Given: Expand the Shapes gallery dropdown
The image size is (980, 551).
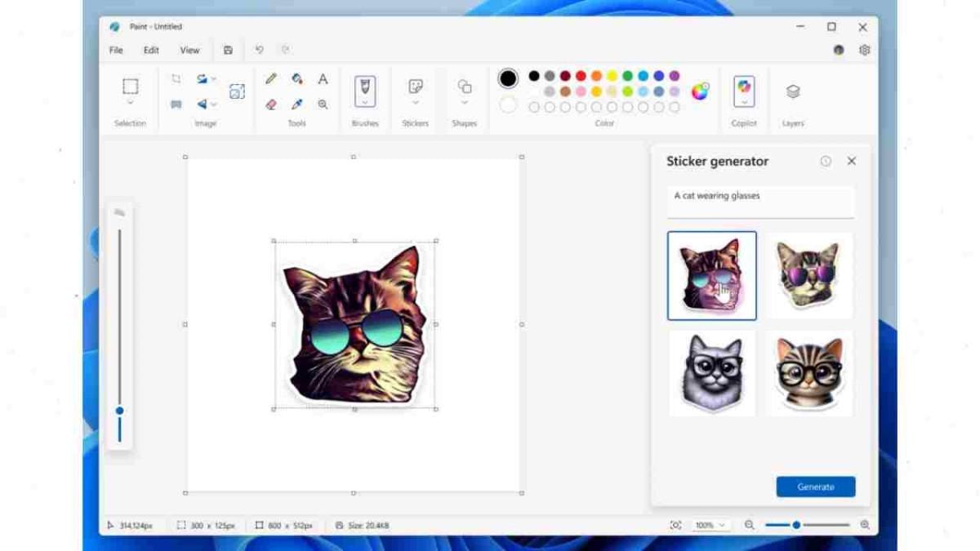Looking at the screenshot, I should (464, 104).
